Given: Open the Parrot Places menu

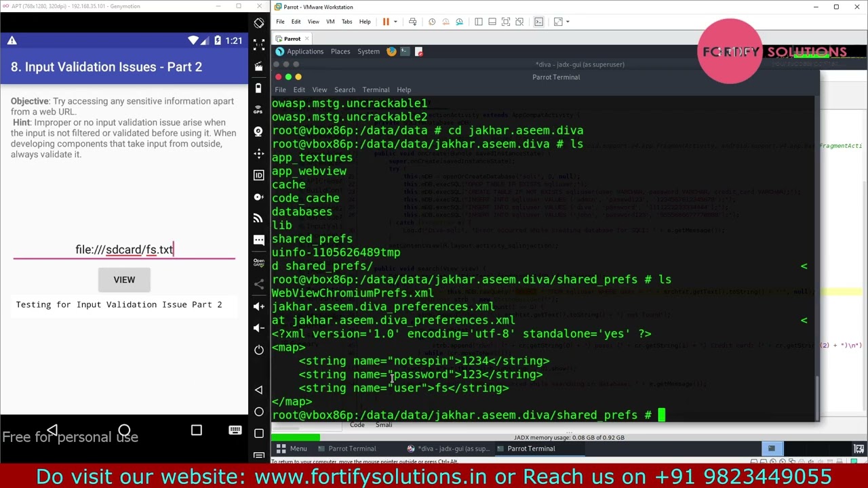Looking at the screenshot, I should pos(340,52).
